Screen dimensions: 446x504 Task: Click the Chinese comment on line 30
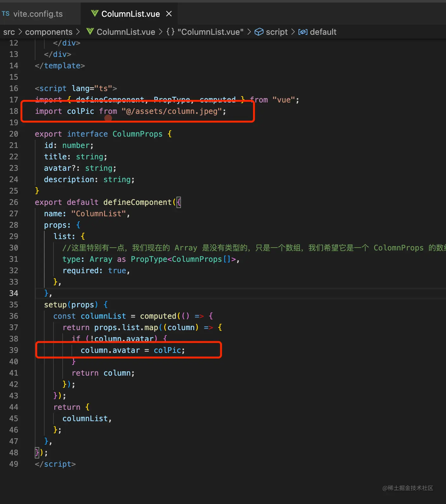[254, 248]
